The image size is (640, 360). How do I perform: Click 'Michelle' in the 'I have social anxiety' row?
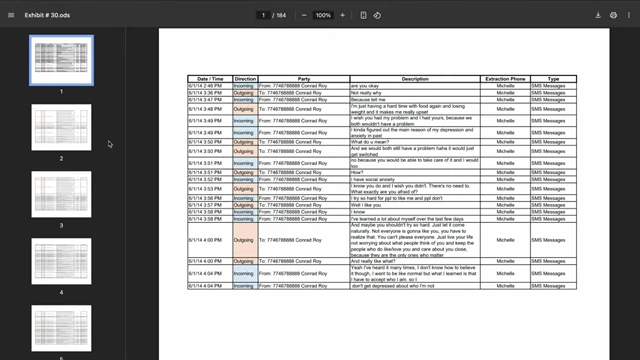pos(505,180)
